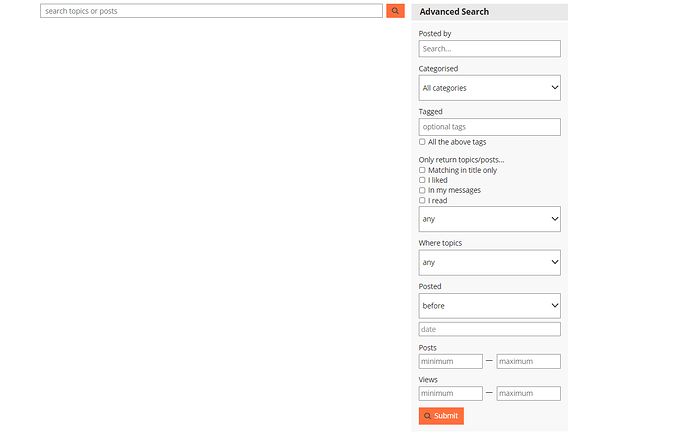
Task: Click the Views maximum field
Action: click(x=529, y=393)
